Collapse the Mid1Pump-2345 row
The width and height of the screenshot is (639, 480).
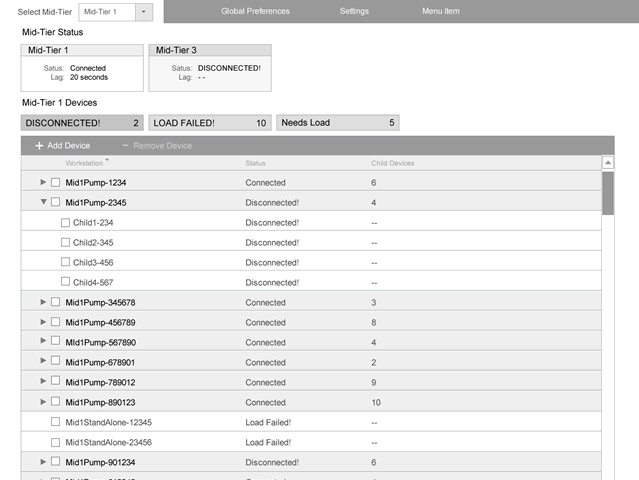(43, 203)
